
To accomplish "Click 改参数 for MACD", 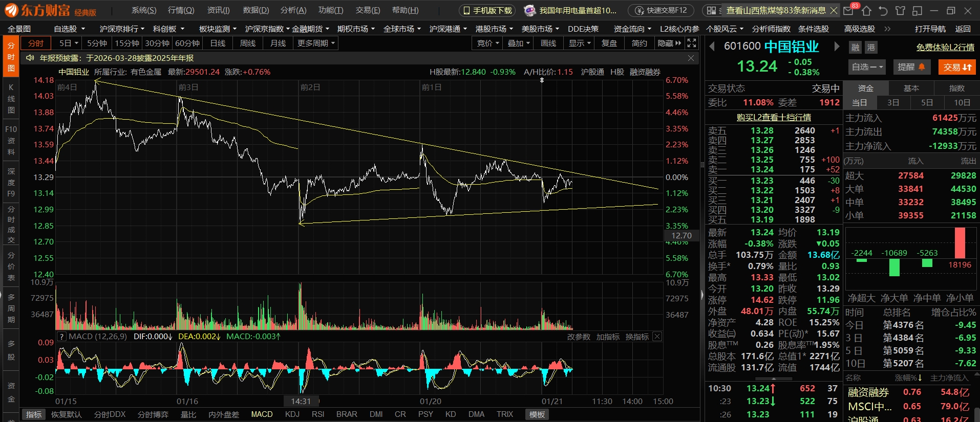I will click(x=579, y=337).
